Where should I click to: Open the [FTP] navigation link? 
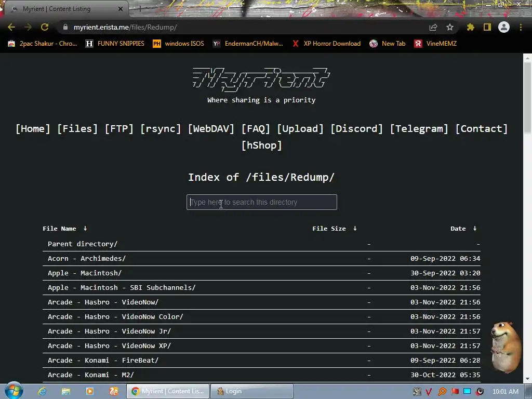pyautogui.click(x=119, y=129)
